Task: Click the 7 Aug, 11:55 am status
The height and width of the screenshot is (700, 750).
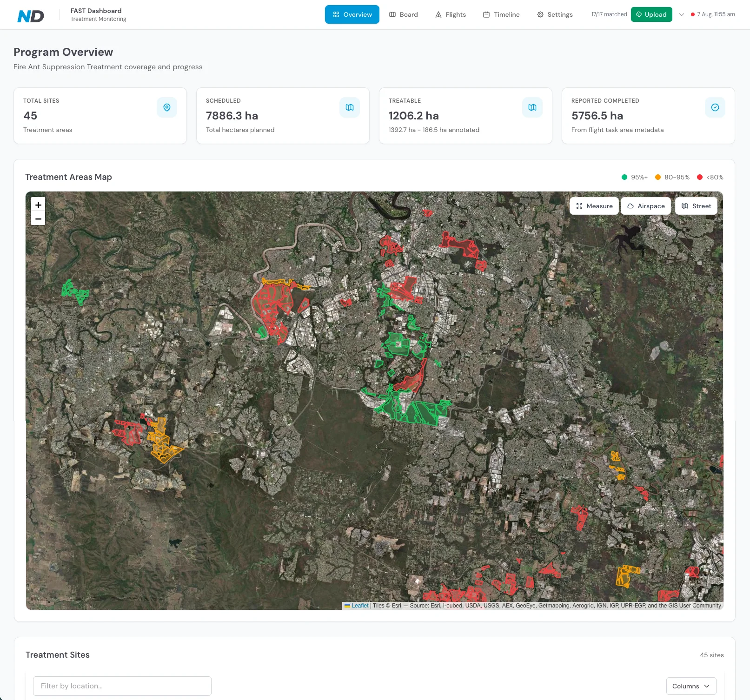Action: coord(713,14)
